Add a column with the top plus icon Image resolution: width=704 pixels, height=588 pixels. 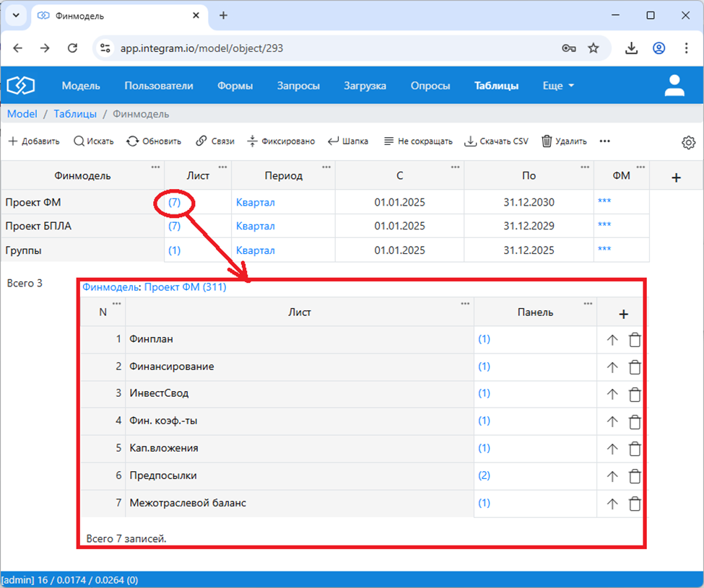pos(676,177)
